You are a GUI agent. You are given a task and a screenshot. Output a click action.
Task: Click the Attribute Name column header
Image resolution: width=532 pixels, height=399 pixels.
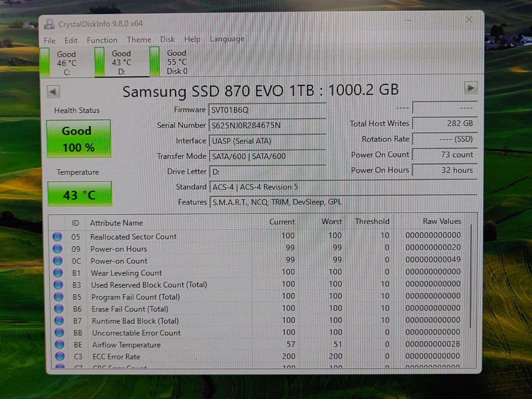pos(116,223)
